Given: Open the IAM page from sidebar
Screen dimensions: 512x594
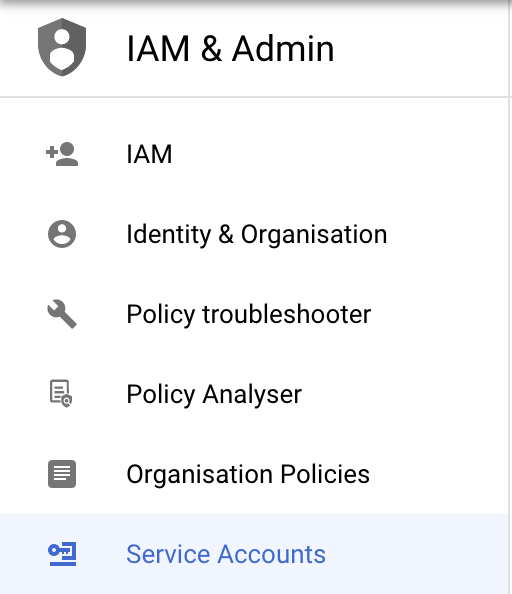Looking at the screenshot, I should coord(149,154).
